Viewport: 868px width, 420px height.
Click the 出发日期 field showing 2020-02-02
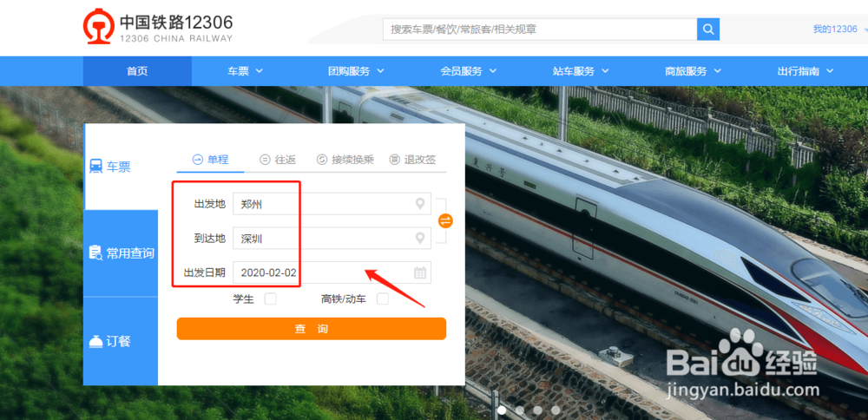click(x=332, y=272)
